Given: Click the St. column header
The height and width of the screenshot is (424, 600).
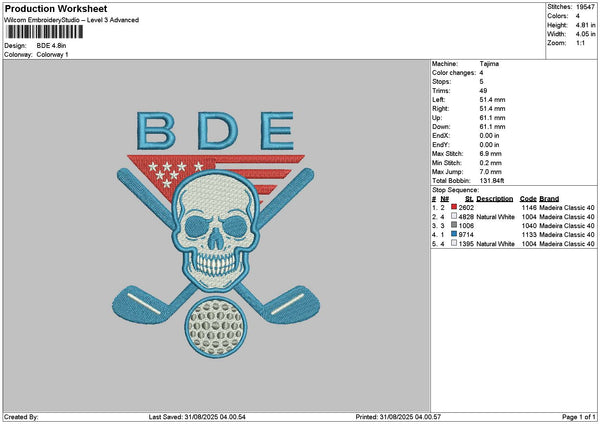Looking at the screenshot, I should (x=469, y=198).
